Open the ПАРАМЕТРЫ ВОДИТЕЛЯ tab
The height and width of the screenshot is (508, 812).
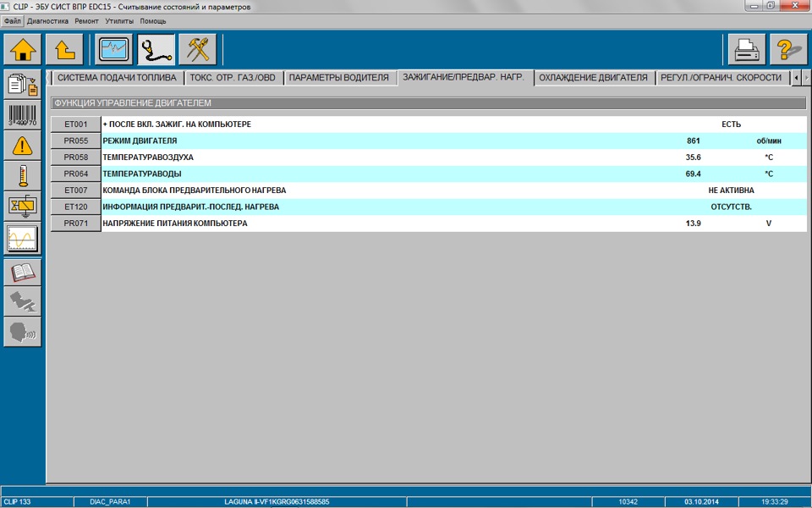point(338,78)
